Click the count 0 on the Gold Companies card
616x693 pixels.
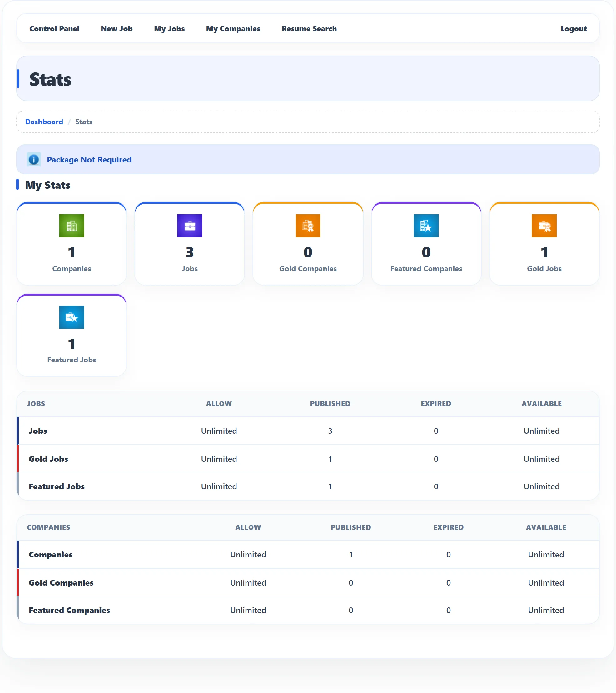[x=308, y=252]
